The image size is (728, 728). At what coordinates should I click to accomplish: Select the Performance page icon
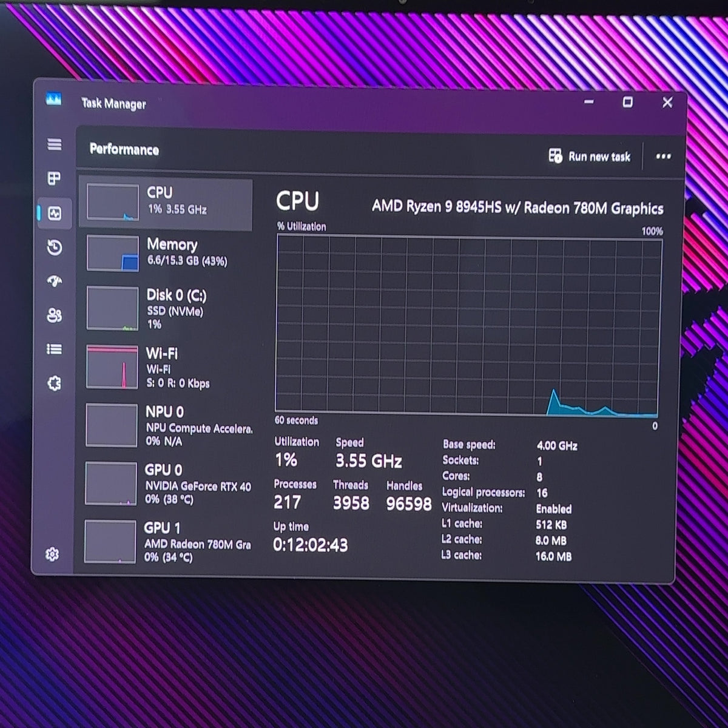(55, 214)
